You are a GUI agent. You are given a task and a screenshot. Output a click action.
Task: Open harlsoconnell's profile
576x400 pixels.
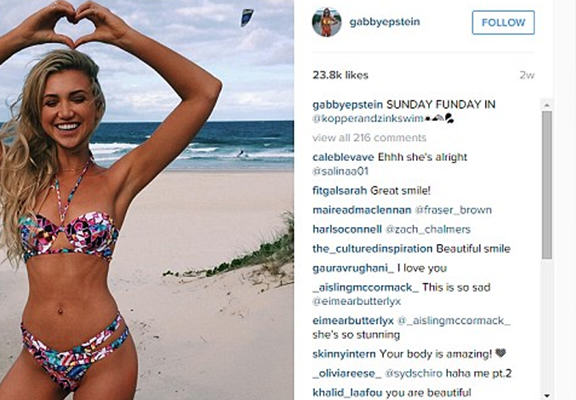347,230
